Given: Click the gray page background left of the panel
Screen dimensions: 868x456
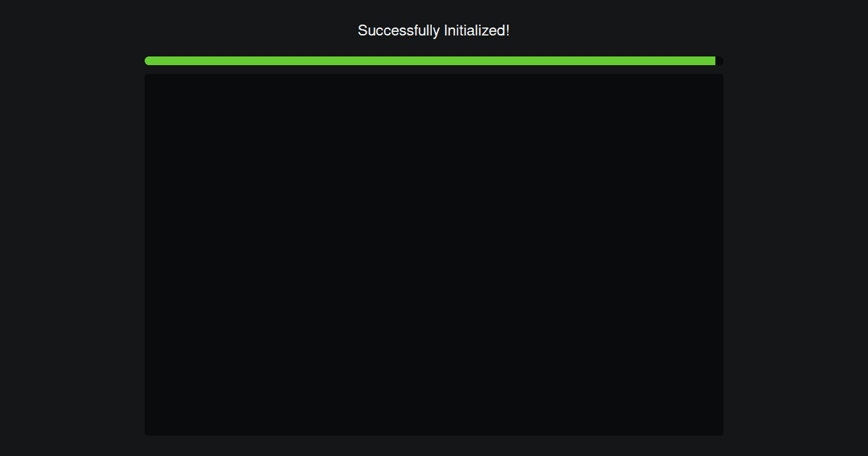Looking at the screenshot, I should [x=72, y=255].
